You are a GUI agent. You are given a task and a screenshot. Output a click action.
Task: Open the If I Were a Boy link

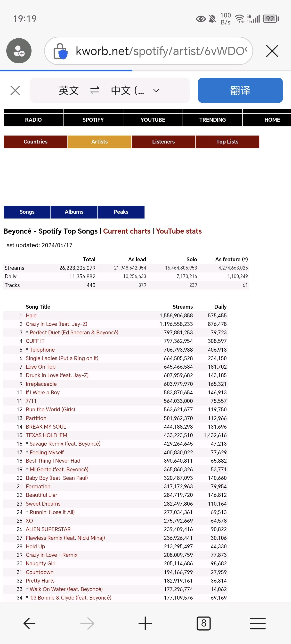click(x=43, y=392)
